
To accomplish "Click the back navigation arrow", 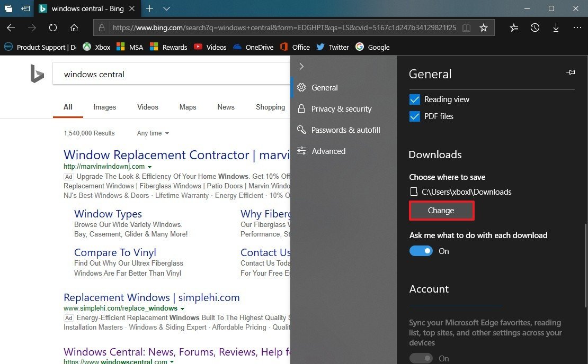I will [x=11, y=28].
